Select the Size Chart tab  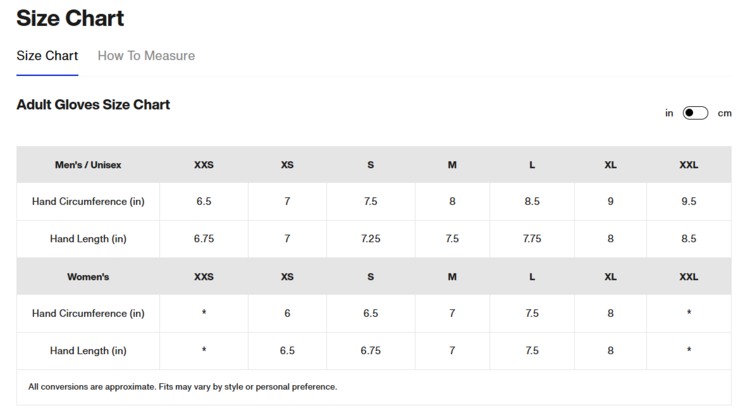pos(47,56)
